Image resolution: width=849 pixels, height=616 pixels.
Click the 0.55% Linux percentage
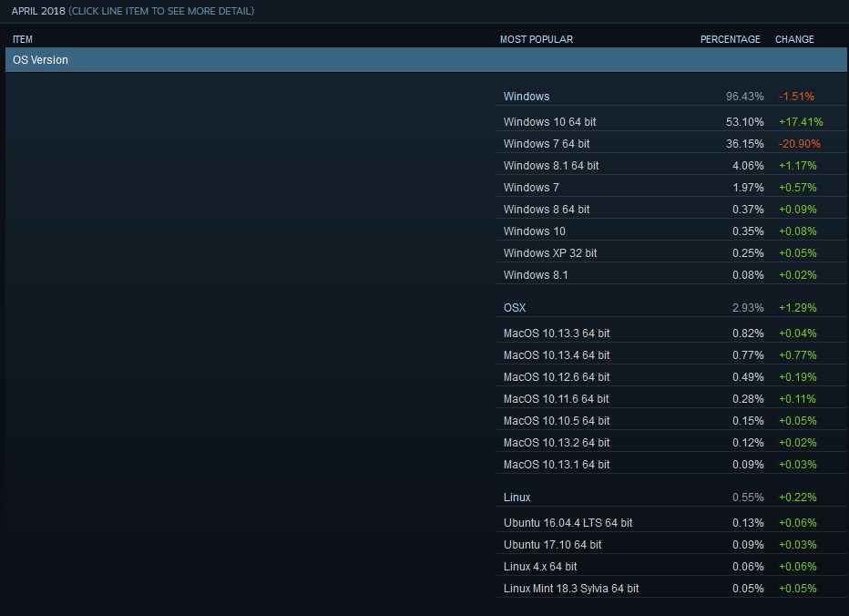click(748, 498)
